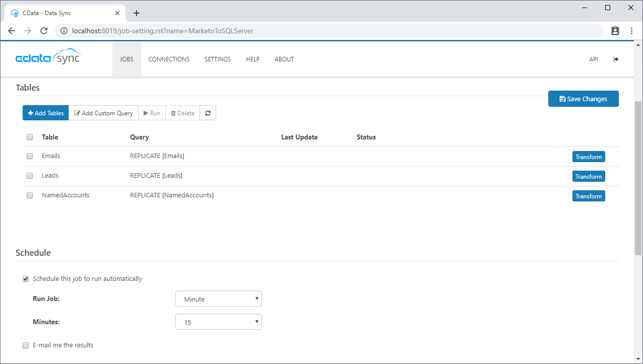The image size is (643, 364).
Task: Switch to the CONNECTIONS section
Action: click(169, 59)
